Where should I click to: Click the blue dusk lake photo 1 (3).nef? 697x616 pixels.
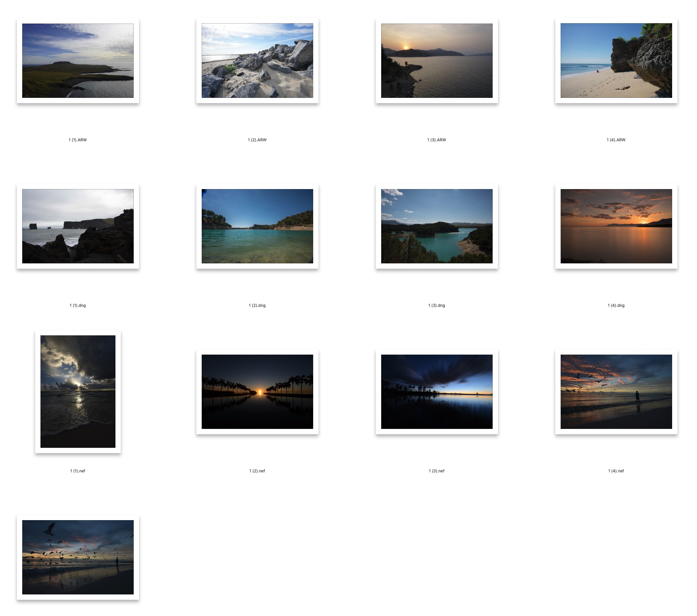coord(437,391)
